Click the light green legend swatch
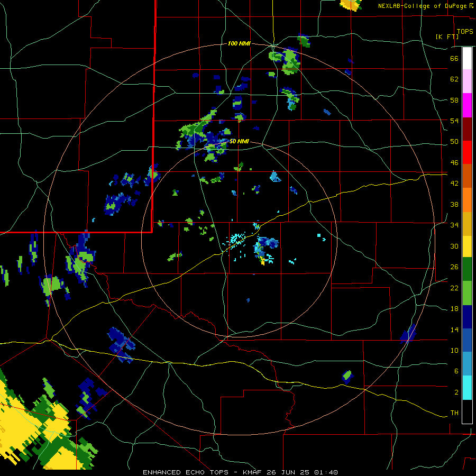 (x=467, y=293)
